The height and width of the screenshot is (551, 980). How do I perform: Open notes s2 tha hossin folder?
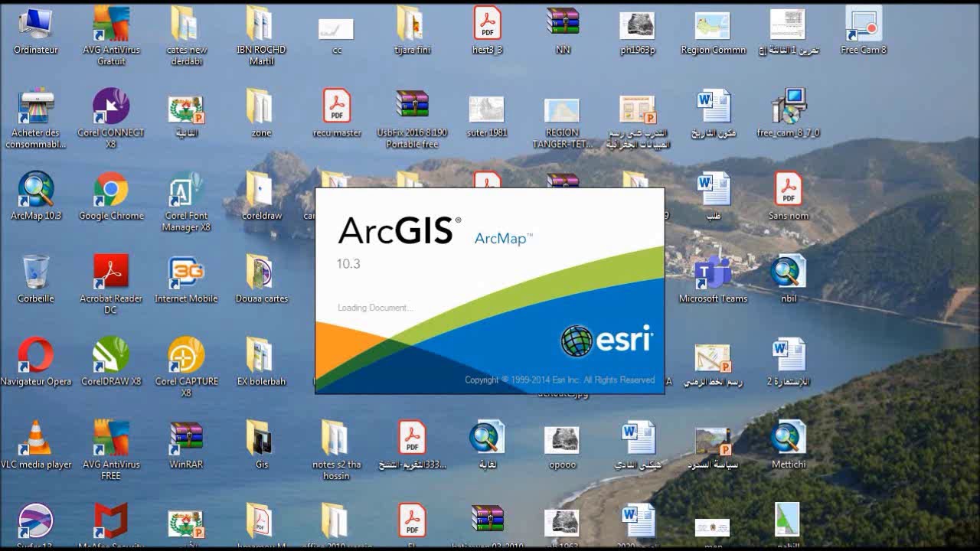pos(336,438)
